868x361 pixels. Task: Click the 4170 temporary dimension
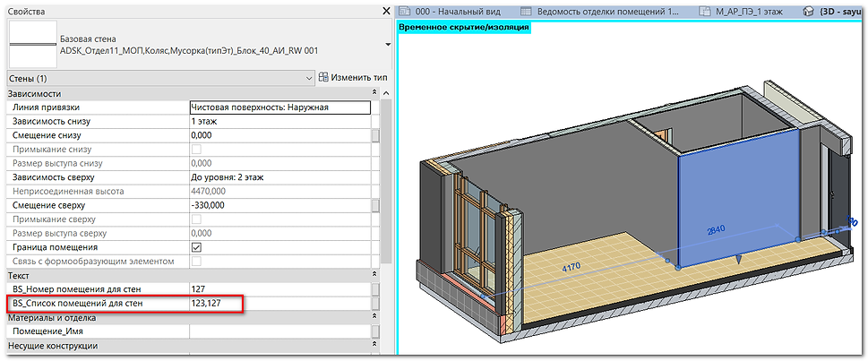(571, 266)
